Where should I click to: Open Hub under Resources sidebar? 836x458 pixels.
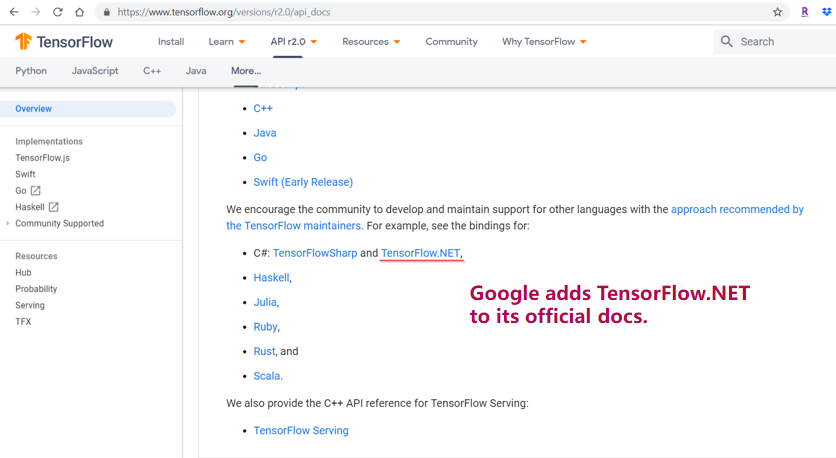pyautogui.click(x=23, y=272)
